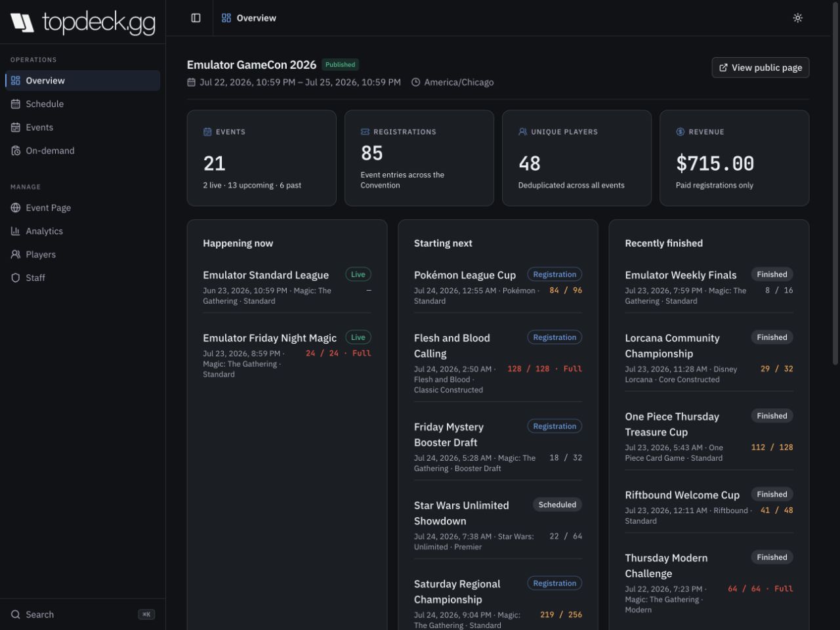Switch theme with the sun icon
Screen dimensions: 840x630
(797, 18)
